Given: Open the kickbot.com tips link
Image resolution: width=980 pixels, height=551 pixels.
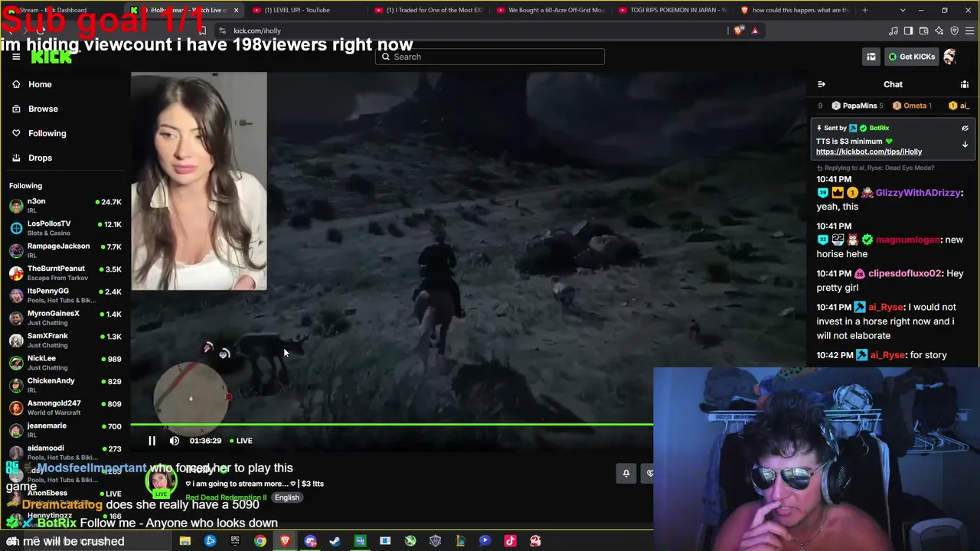Looking at the screenshot, I should [x=869, y=152].
